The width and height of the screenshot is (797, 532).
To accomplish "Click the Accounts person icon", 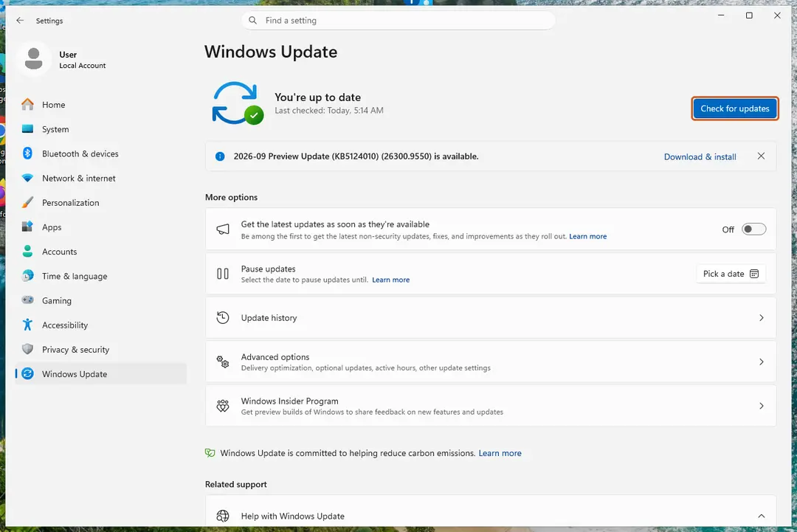I will pyautogui.click(x=27, y=251).
